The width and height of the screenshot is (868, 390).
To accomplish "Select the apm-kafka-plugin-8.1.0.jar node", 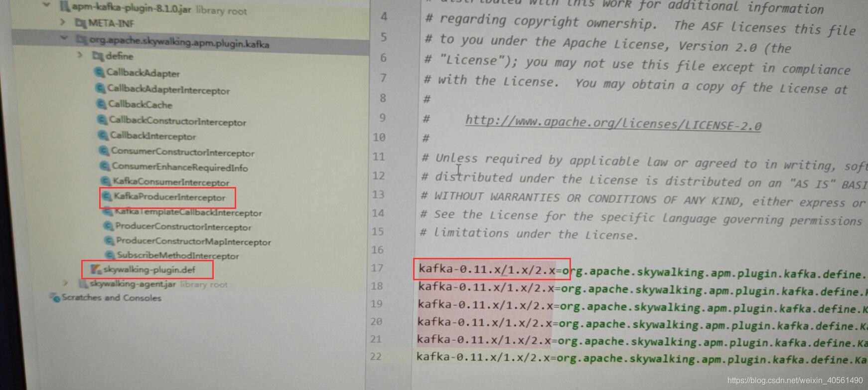I will pos(131,8).
